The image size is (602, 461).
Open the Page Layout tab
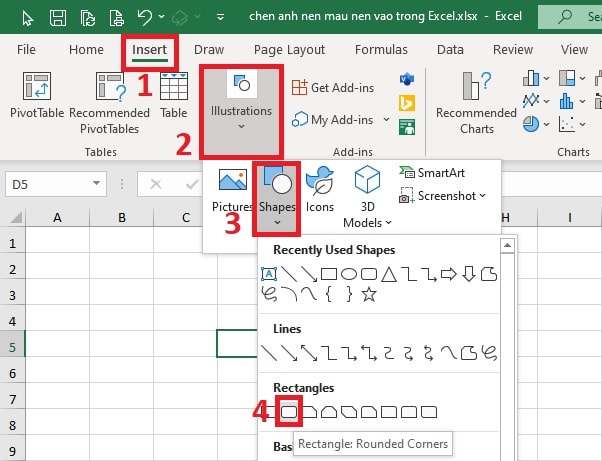tap(289, 50)
